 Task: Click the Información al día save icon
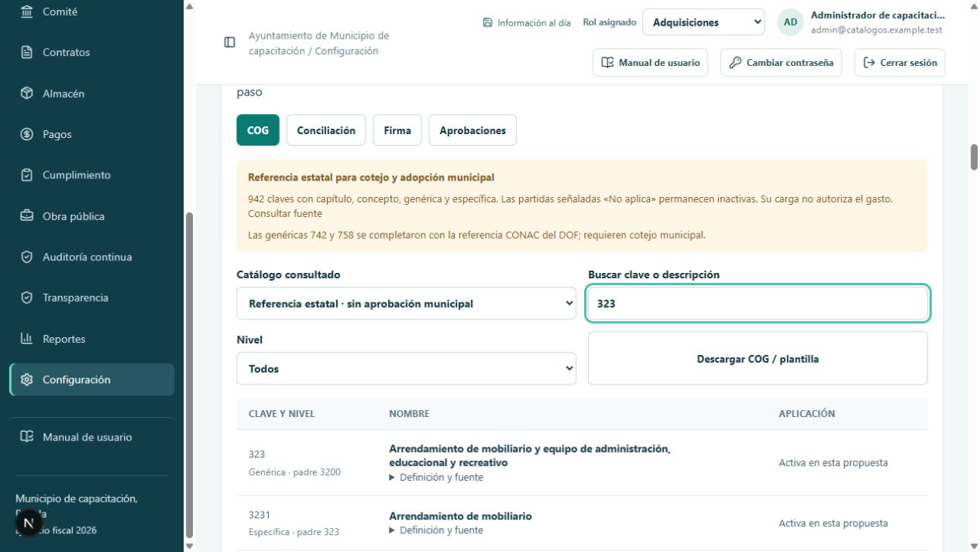click(487, 22)
